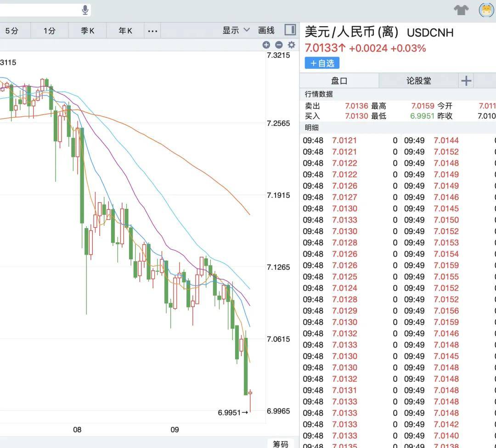Switch to the 盘口 tab

339,81
